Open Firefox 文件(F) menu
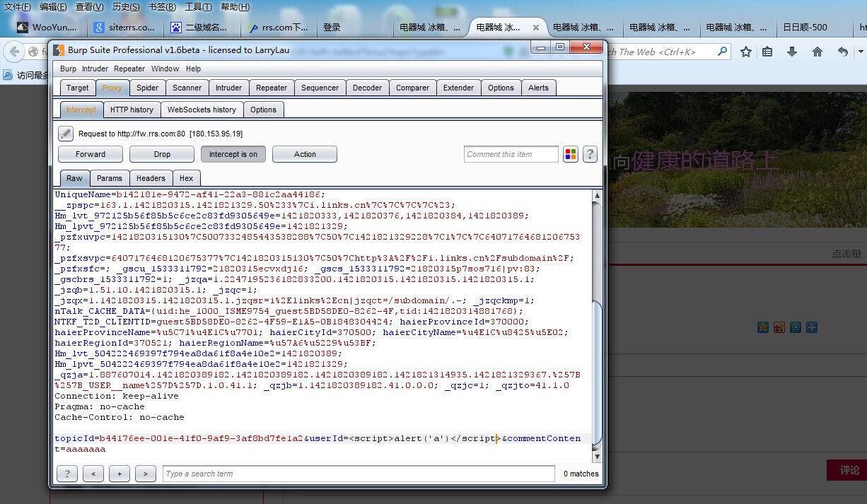This screenshot has width=867, height=504. click(x=18, y=7)
